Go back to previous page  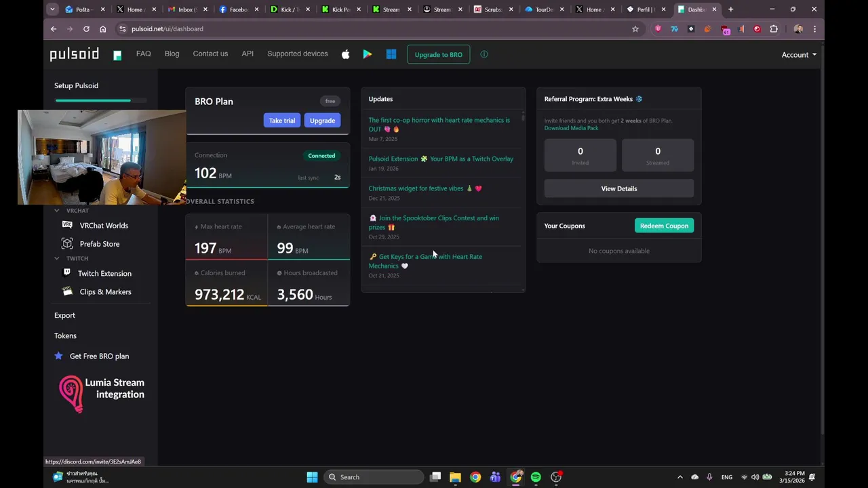[54, 29]
